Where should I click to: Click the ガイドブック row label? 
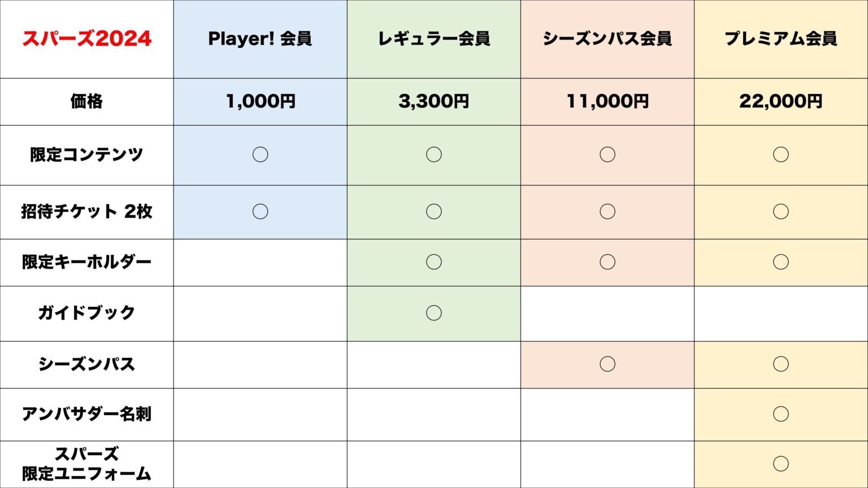pos(87,312)
